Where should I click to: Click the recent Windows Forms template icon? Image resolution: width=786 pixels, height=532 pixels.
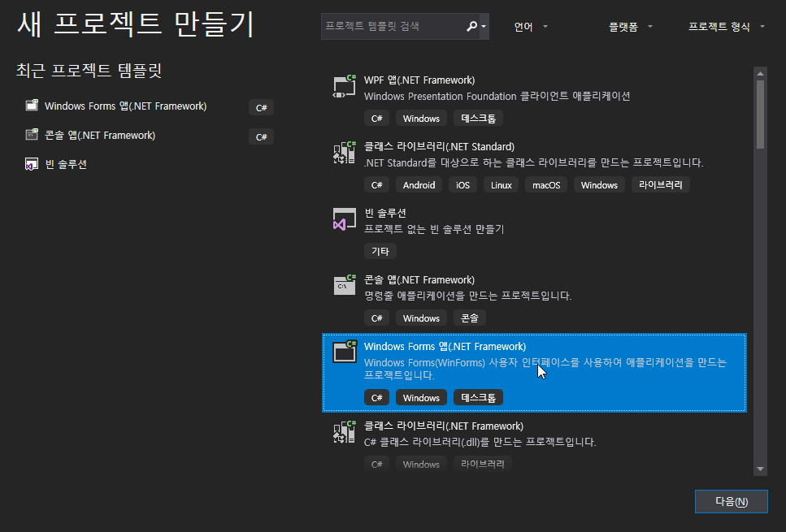click(32, 106)
